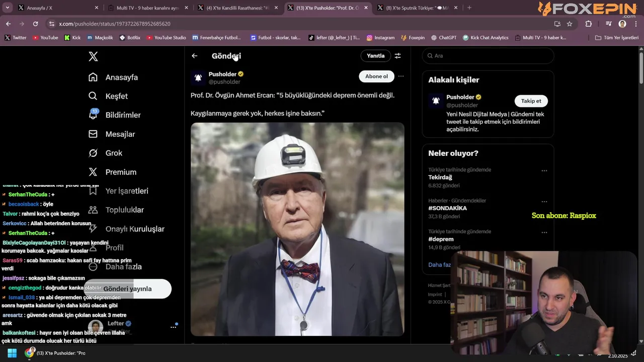
Task: Open three-dot menu on Pusholder post
Action: tap(401, 76)
